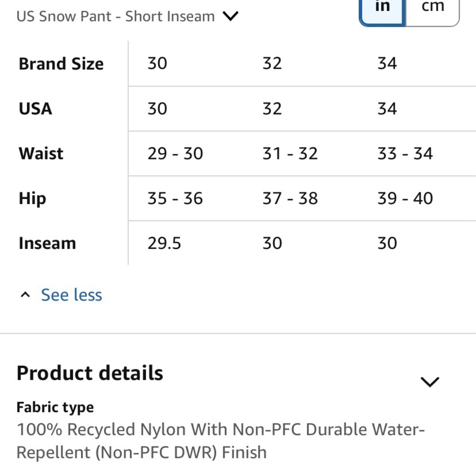Click Product details heading

[x=90, y=373]
